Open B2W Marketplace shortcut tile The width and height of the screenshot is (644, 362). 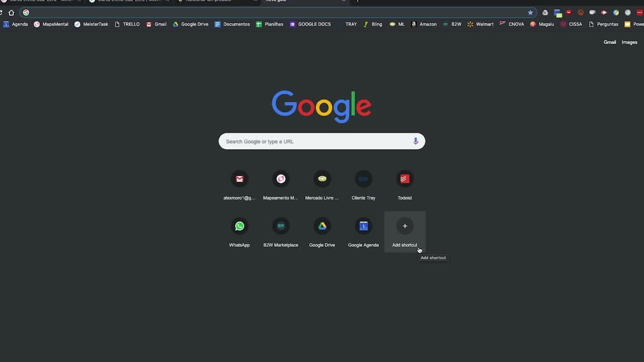tap(281, 231)
